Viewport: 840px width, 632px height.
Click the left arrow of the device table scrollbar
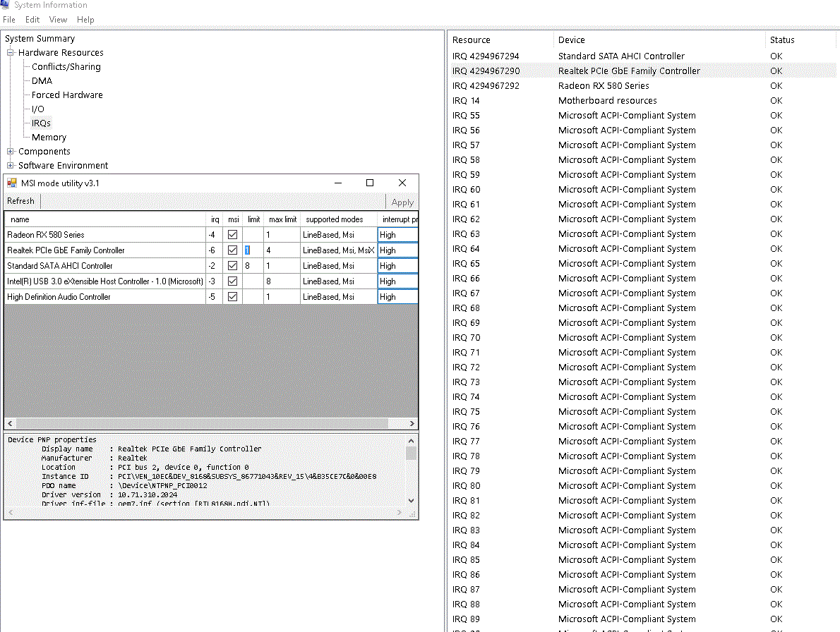tap(10, 424)
